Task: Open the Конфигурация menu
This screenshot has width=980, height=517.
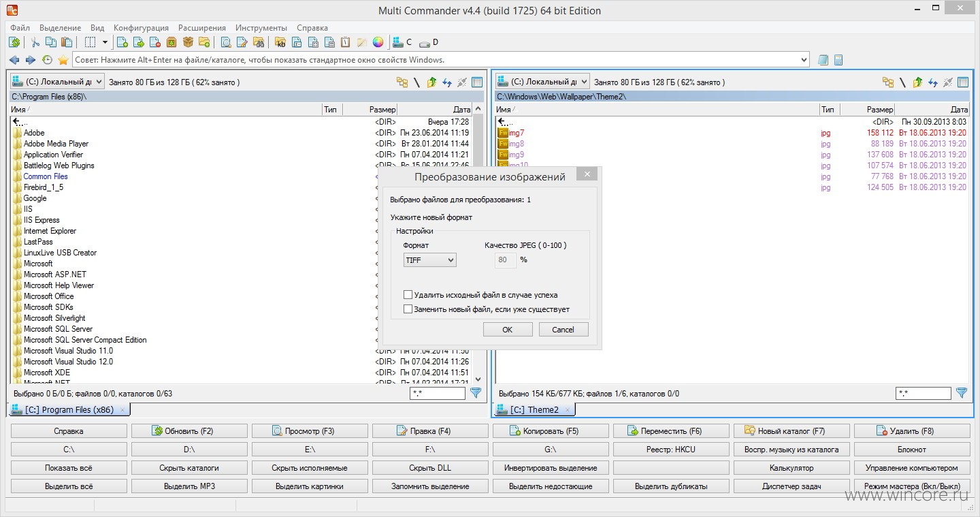Action: [x=141, y=28]
